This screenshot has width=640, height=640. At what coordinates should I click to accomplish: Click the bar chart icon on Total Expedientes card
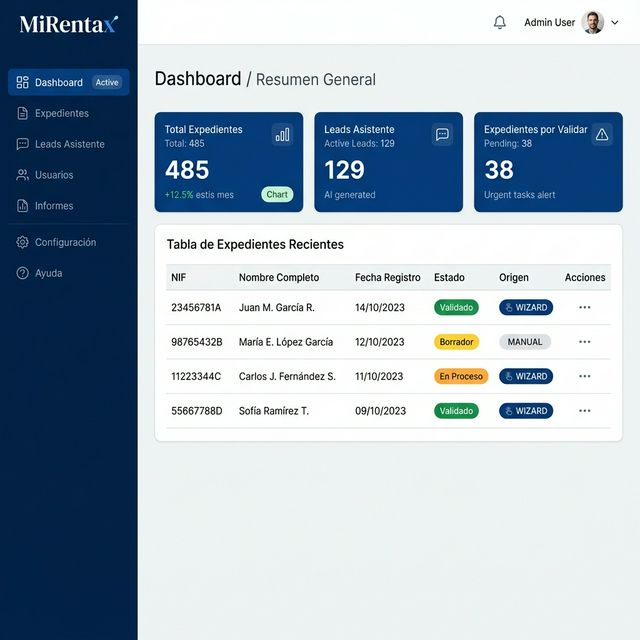coord(282,134)
